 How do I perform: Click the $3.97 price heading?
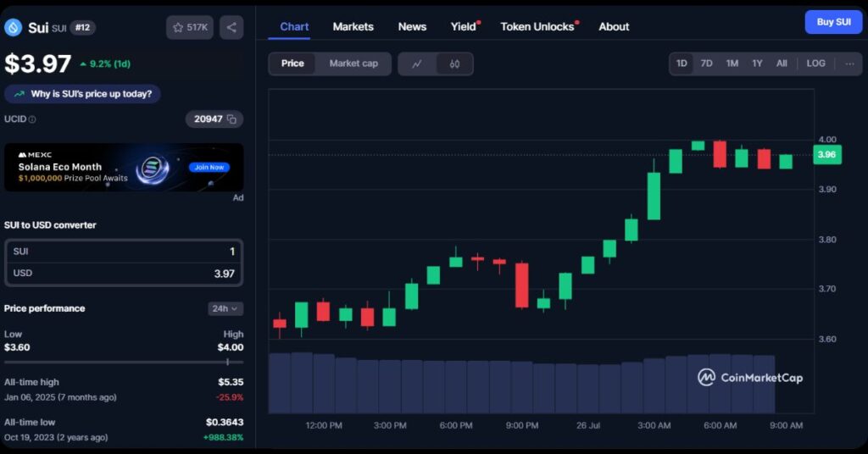coord(37,64)
